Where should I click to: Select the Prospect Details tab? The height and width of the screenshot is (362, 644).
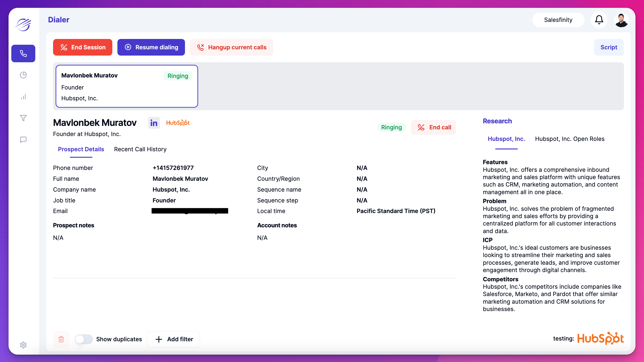[81, 149]
